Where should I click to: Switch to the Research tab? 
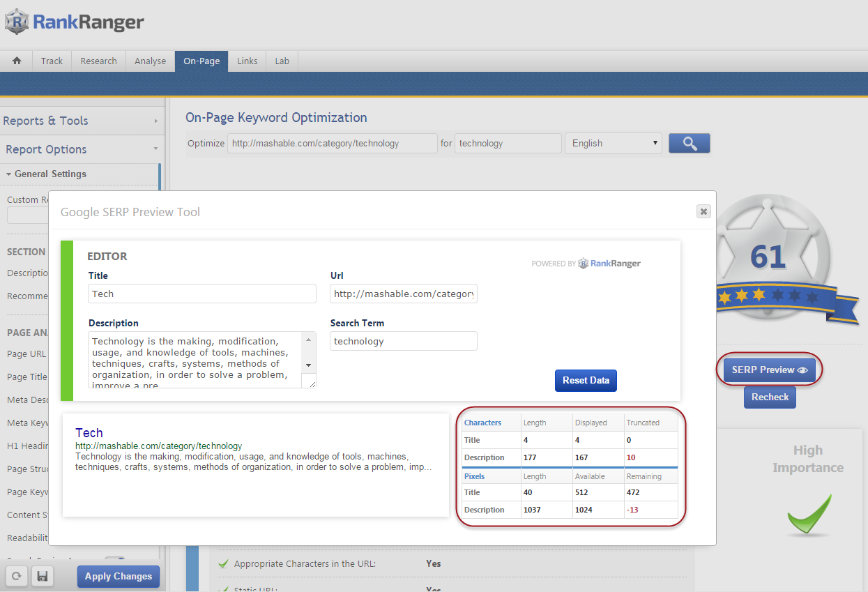(x=98, y=61)
